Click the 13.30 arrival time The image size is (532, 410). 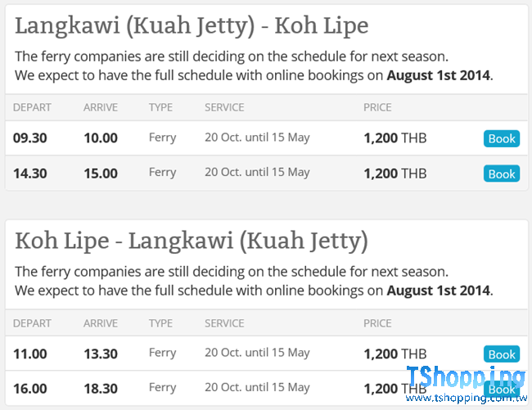101,354
